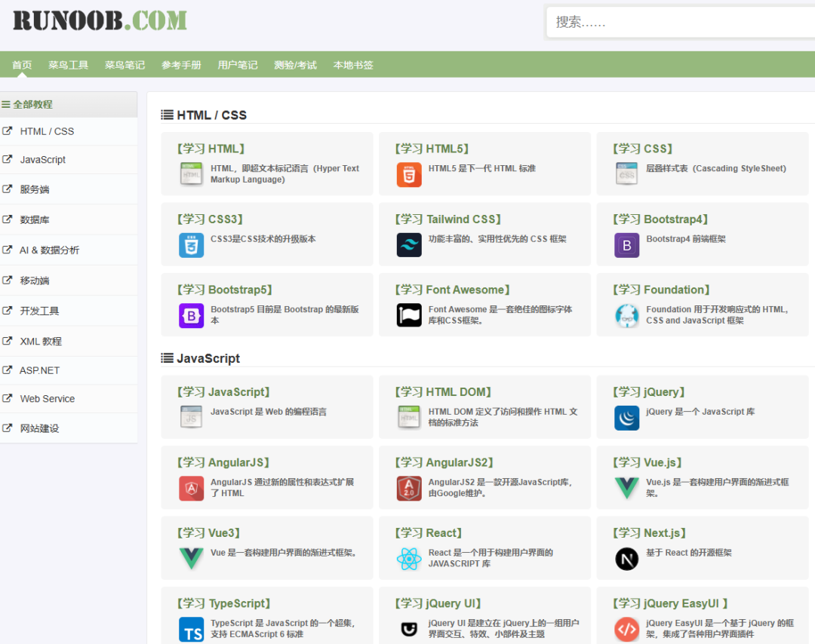This screenshot has width=815, height=644.
Task: Open the 【学习 TypeScript】 title link
Action: tap(223, 604)
